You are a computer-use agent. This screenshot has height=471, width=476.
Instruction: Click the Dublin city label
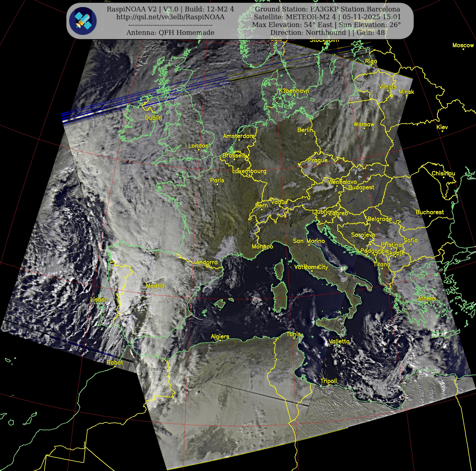153,118
